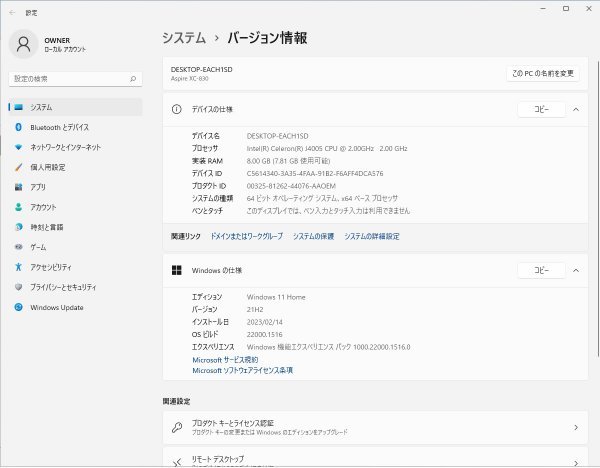Select the デバイス ID value text

(315, 173)
